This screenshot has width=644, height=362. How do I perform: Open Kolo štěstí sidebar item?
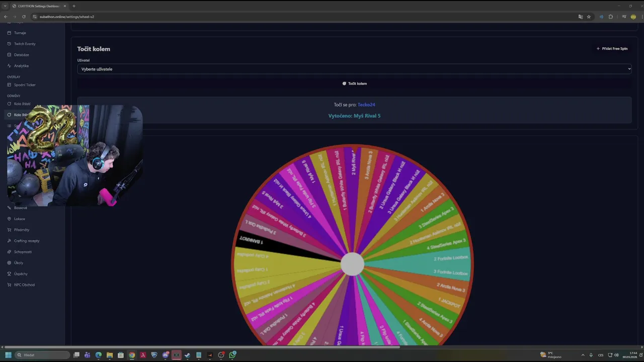coord(22,104)
